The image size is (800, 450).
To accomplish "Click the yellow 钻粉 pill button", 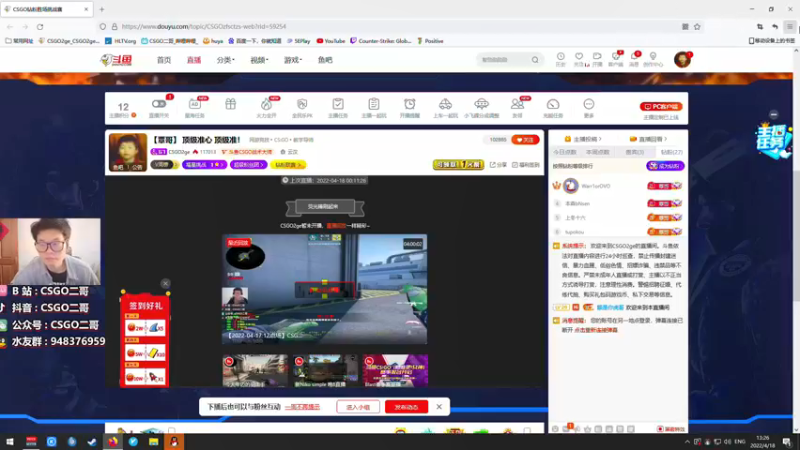I will pyautogui.click(x=288, y=165).
